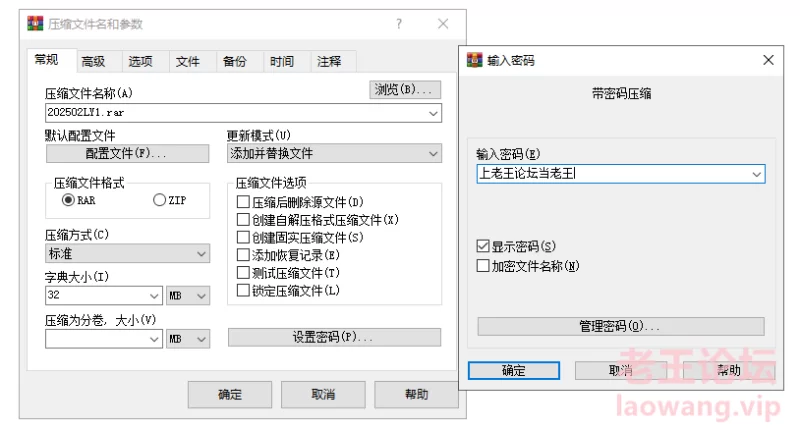Open the password history dropdown arrow
The image size is (800, 431).
[757, 174]
